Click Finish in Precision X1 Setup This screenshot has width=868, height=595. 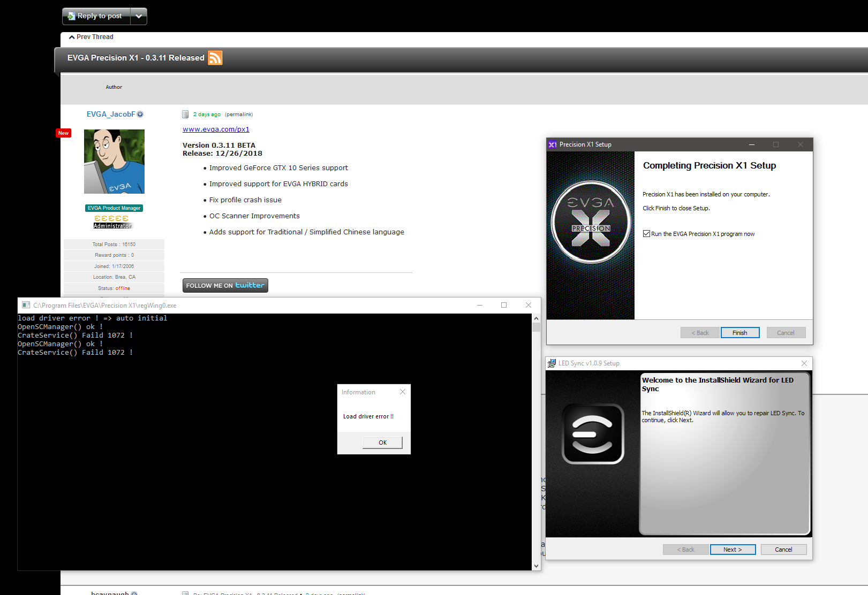point(740,333)
